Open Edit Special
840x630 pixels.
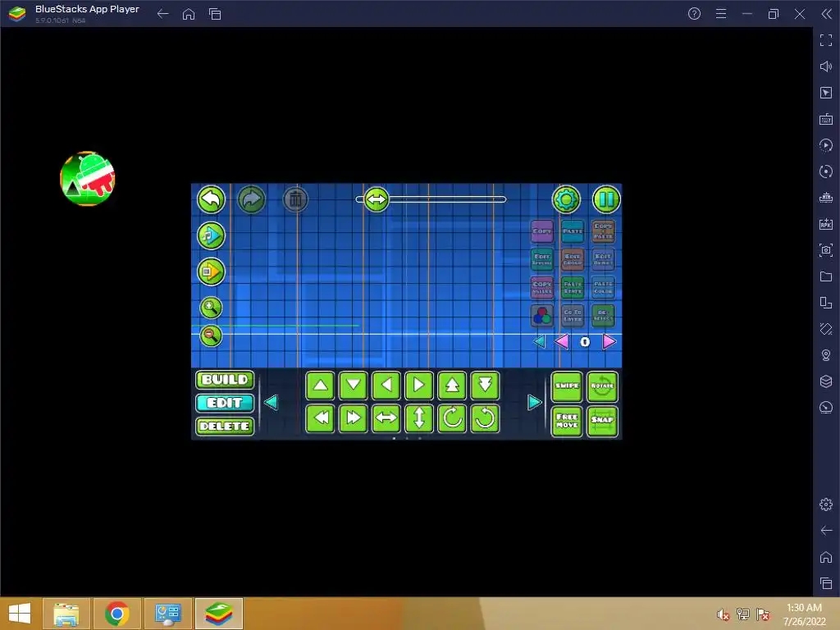(542, 260)
